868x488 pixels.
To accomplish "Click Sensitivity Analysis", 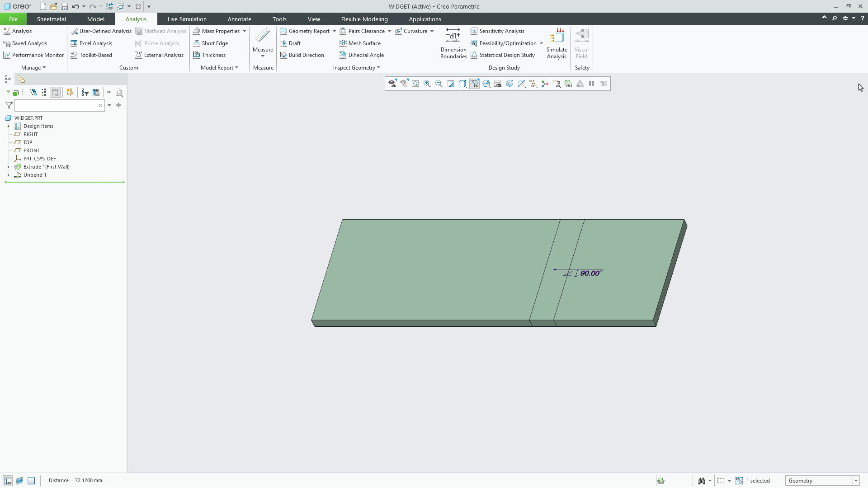I will [497, 31].
